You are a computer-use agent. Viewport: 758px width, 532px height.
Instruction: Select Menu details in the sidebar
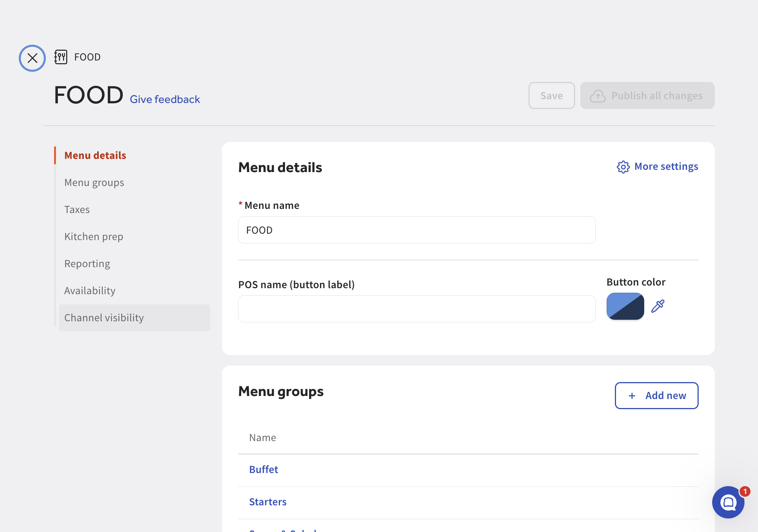(95, 155)
